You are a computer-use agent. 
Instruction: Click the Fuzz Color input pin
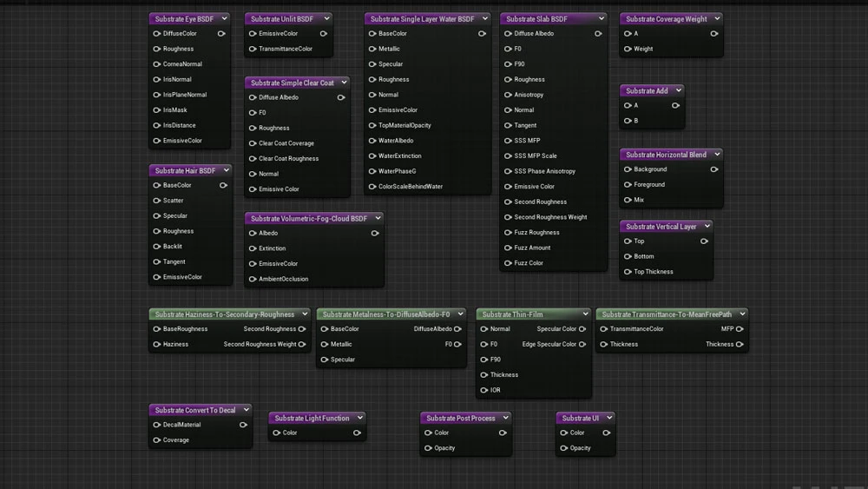point(508,263)
